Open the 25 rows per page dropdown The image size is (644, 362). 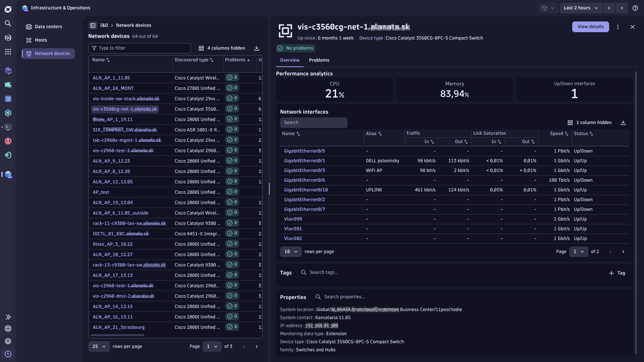coord(99,347)
